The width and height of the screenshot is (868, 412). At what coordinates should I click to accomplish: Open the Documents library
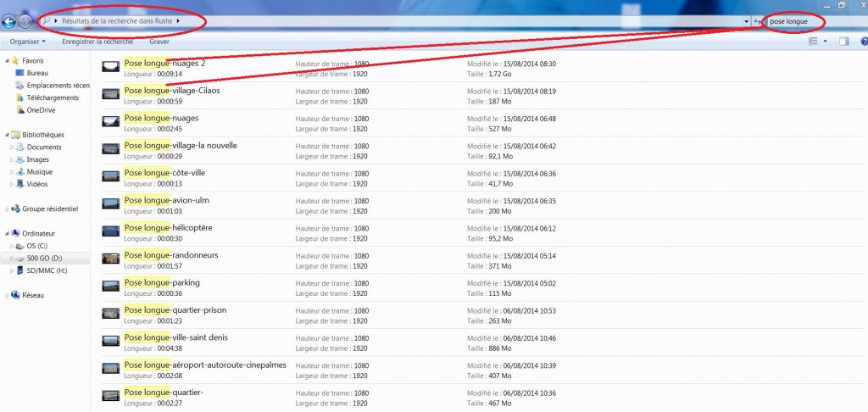pyautogui.click(x=44, y=148)
